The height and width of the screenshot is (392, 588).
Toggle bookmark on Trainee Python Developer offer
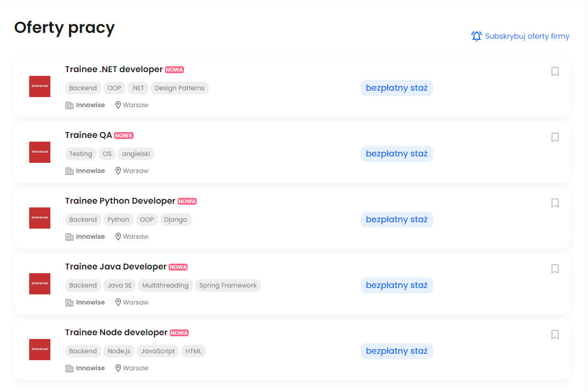[x=555, y=203]
